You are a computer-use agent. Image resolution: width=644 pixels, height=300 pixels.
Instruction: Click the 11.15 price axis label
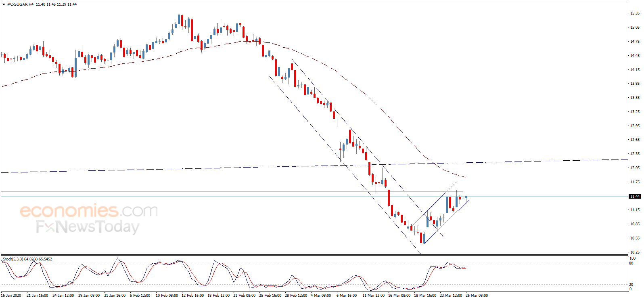(x=635, y=210)
